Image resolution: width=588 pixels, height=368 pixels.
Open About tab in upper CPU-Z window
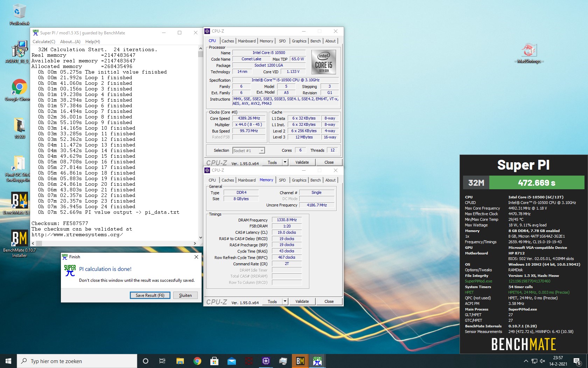pyautogui.click(x=330, y=41)
